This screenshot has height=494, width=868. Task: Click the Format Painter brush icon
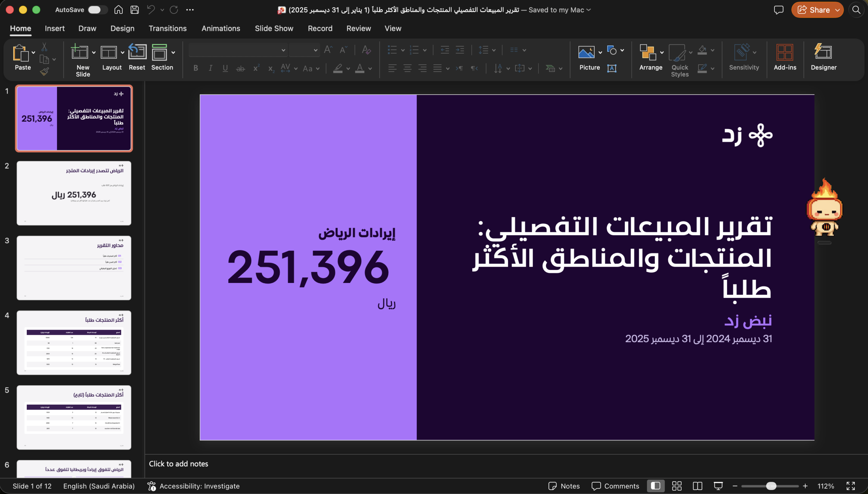click(44, 71)
